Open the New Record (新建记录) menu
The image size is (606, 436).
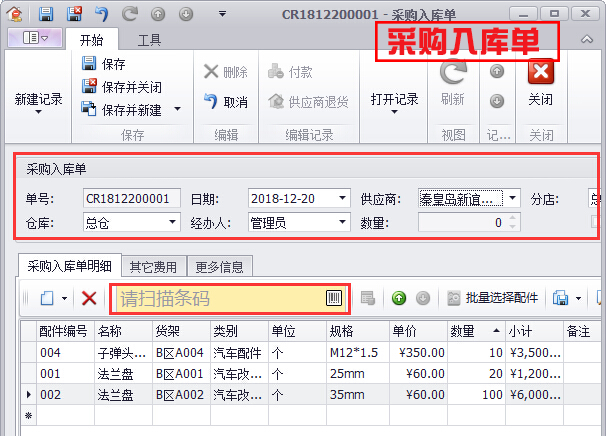click(x=39, y=100)
